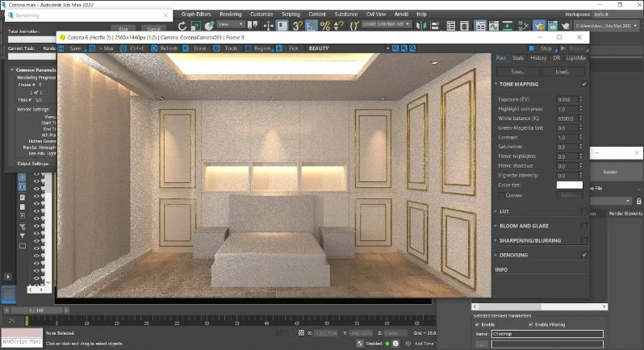Click the Save... button in the Post tab
The height and width of the screenshot is (350, 644).
[518, 72]
